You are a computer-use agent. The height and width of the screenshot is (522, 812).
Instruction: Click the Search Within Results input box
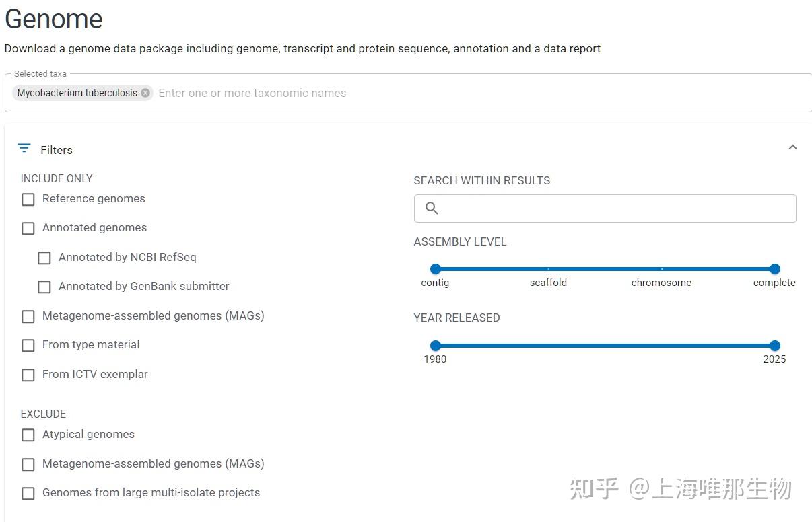pos(605,208)
